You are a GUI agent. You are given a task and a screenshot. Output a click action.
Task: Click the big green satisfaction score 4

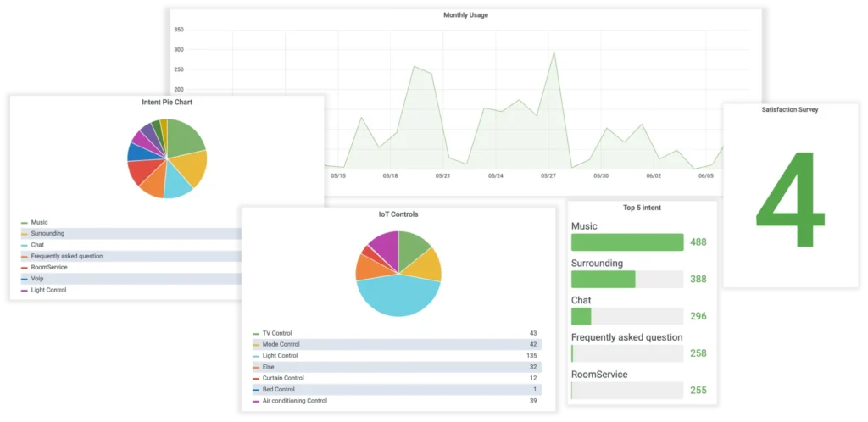(x=789, y=202)
